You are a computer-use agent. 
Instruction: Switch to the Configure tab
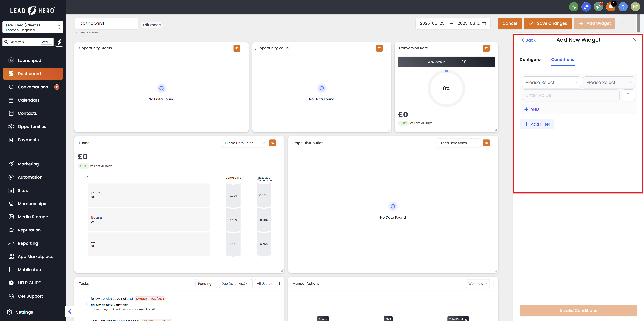[530, 60]
